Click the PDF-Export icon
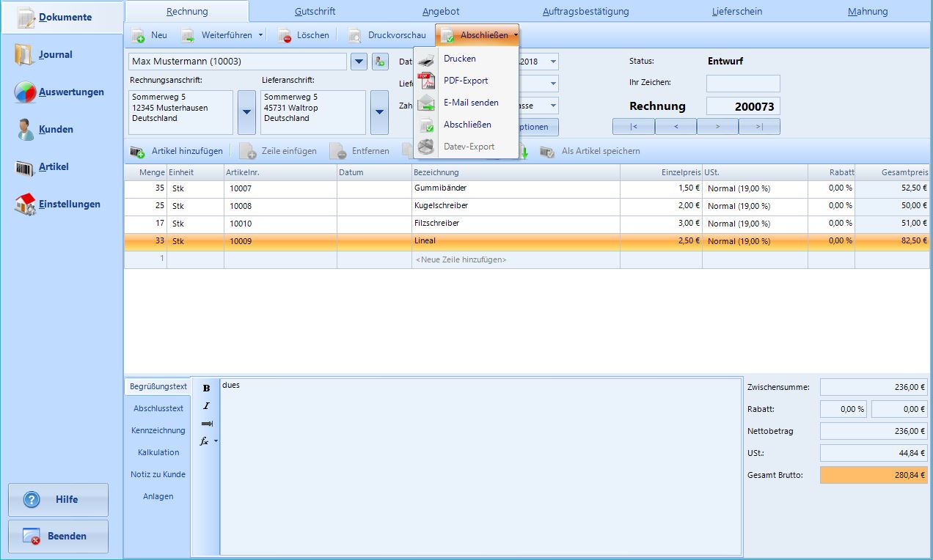 coord(426,81)
